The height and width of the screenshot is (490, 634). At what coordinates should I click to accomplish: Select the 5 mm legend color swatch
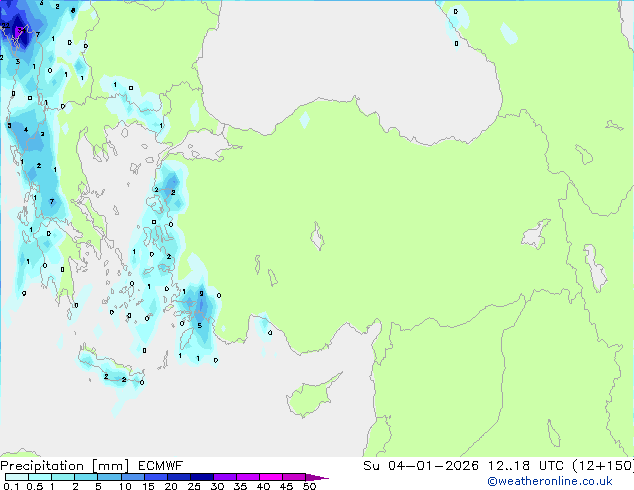pyautogui.click(x=109, y=477)
